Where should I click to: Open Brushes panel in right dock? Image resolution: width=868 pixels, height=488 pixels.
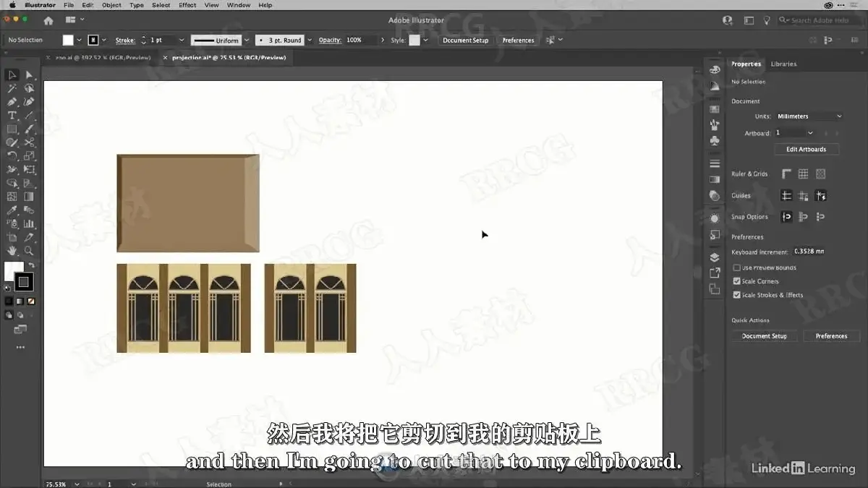pyautogui.click(x=715, y=124)
